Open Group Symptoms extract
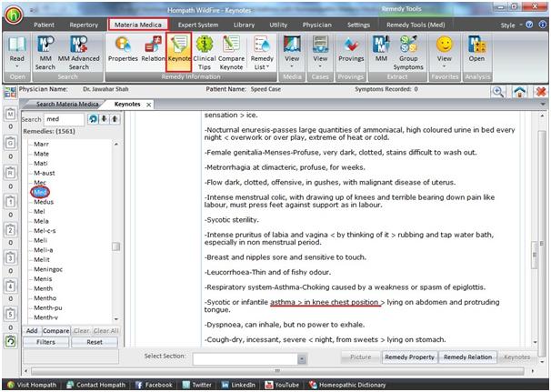The width and height of the screenshot is (551, 392). point(408,53)
